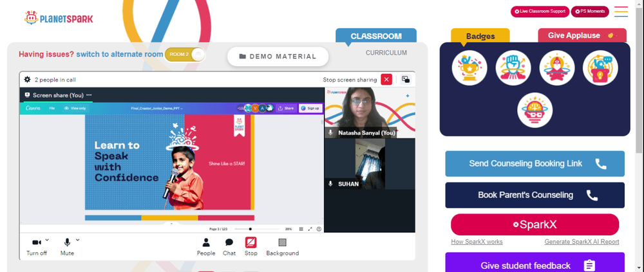The image size is (644, 272).
Task: Turn off the camera
Action: (37, 246)
